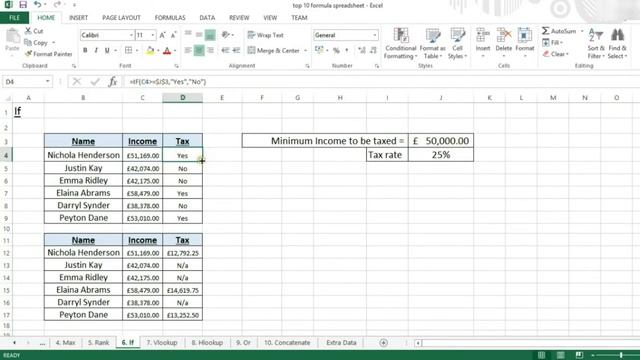Click the Increase Indent icon
This screenshot has width=640, height=360.
tap(236, 50)
